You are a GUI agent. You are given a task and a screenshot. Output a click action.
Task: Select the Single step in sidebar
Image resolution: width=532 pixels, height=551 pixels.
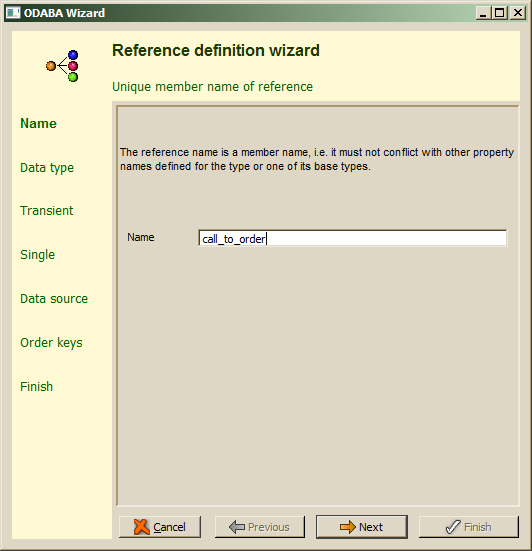38,254
